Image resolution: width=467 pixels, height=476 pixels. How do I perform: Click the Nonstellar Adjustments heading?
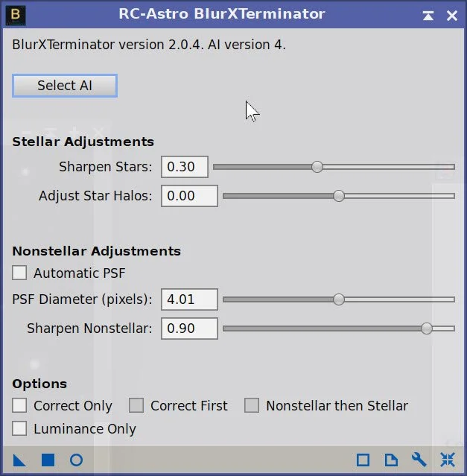(97, 251)
